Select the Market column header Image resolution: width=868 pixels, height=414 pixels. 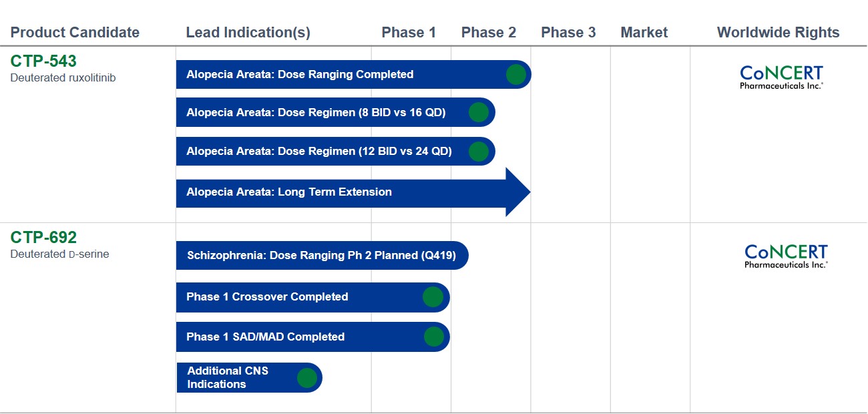[x=644, y=32]
